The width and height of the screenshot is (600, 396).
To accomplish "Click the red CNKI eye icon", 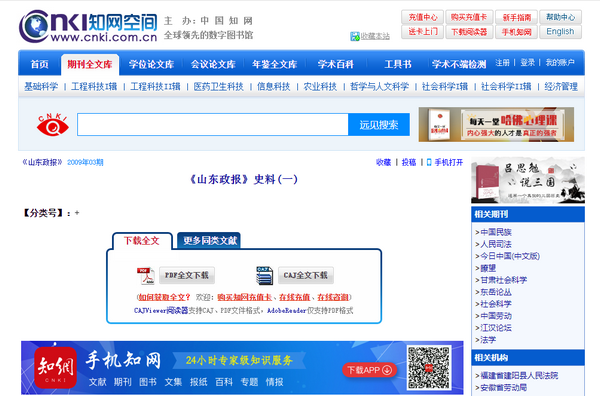I will 53,125.
